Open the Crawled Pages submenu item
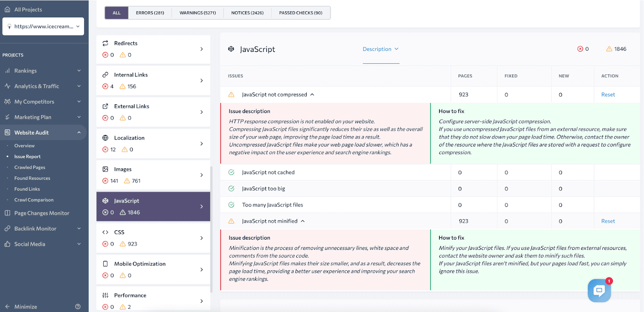644x312 pixels. [30, 167]
